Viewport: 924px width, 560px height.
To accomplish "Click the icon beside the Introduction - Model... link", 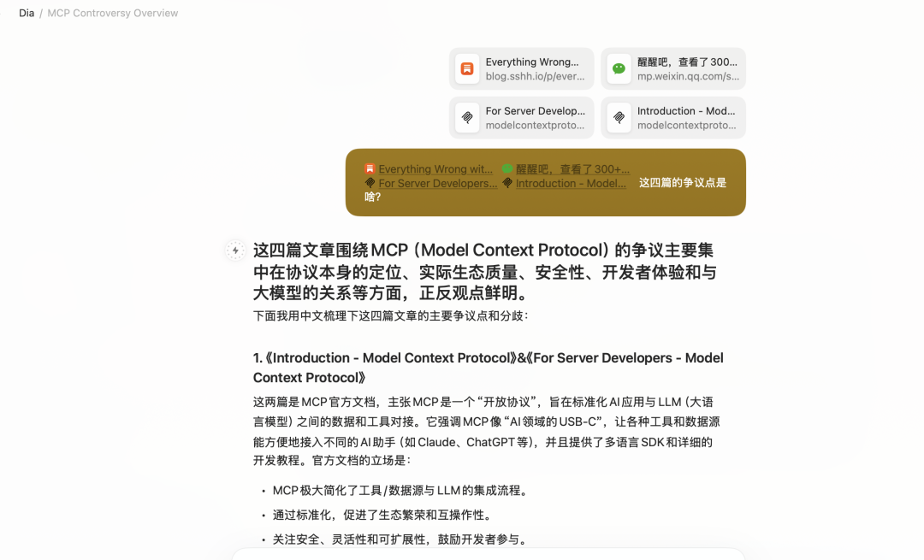I will (x=506, y=183).
